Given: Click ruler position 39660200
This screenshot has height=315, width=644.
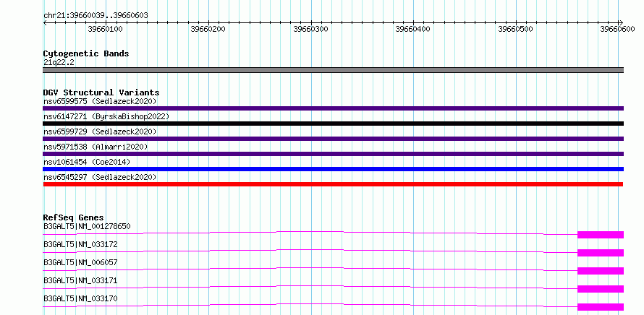Looking at the screenshot, I should pos(208,29).
